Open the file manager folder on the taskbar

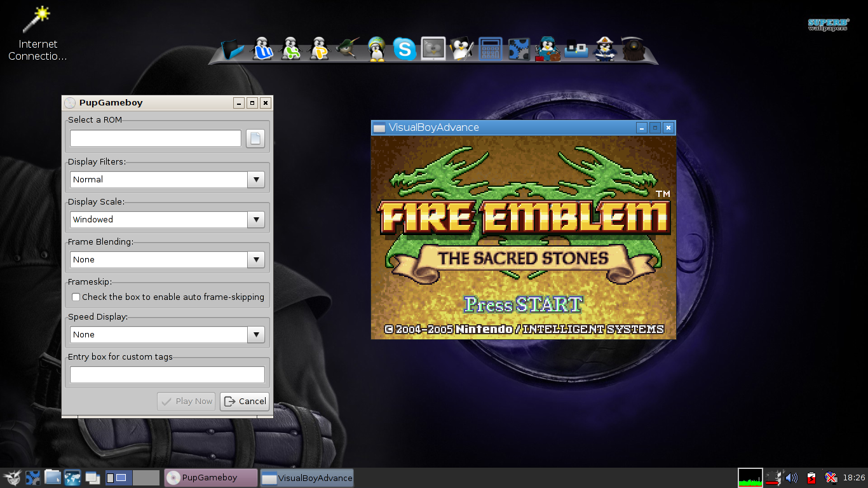pyautogui.click(x=53, y=477)
